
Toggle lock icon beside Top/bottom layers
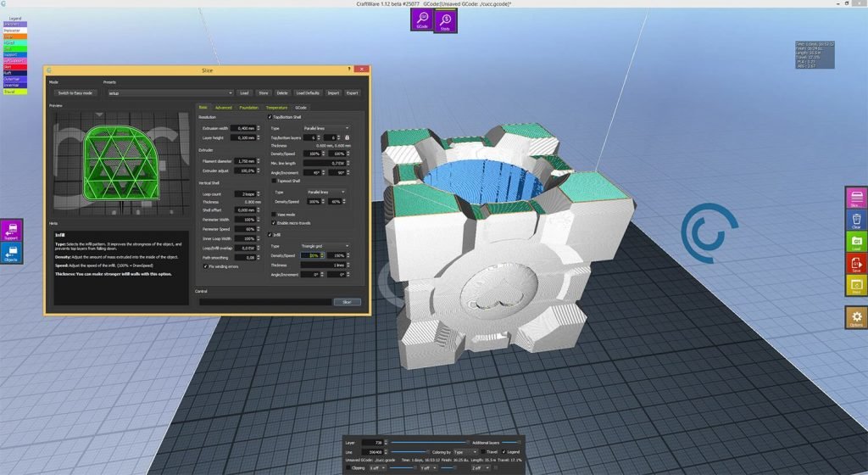click(x=347, y=137)
